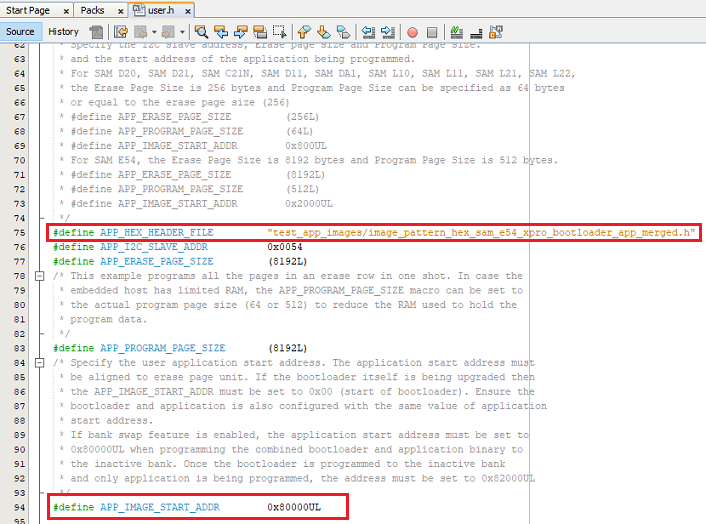The image size is (706, 524).
Task: Click APP_ERASE_PAGE_SIZE on line 77
Action: (x=157, y=262)
